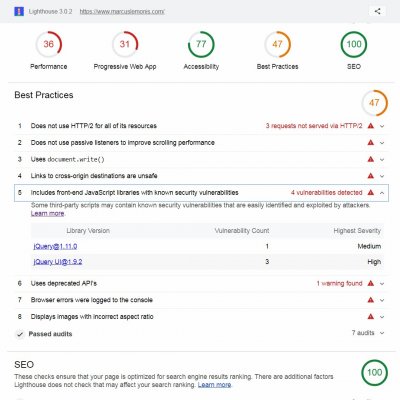Open Learn more link under vulnerabilities description
The height and width of the screenshot is (400, 400).
47,213
